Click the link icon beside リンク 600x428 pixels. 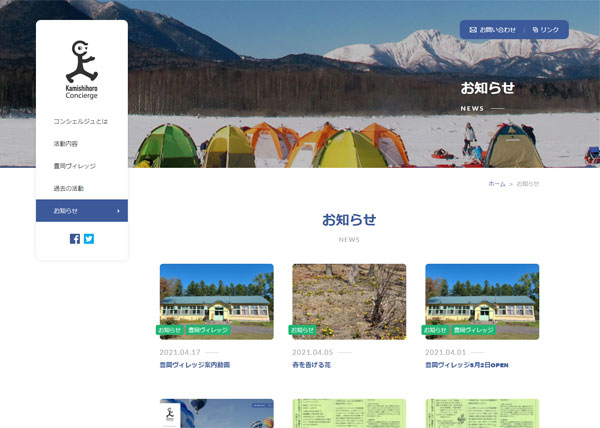pos(535,30)
